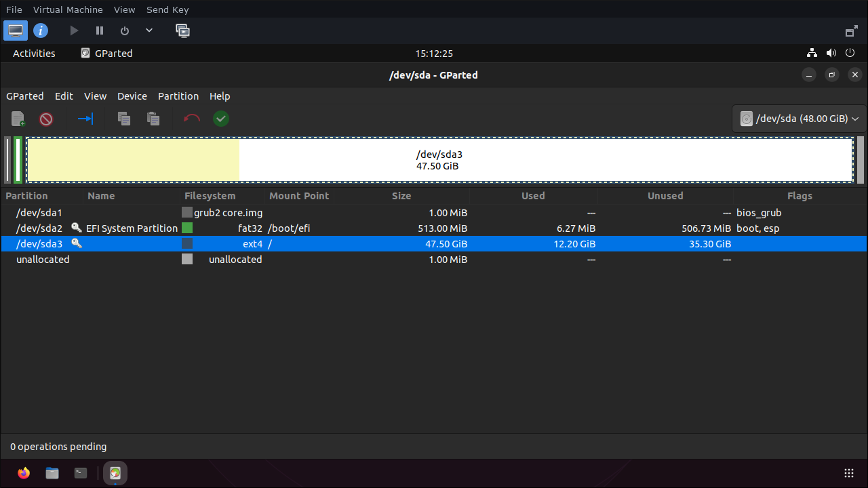The height and width of the screenshot is (488, 868).
Task: Open the system power tray icon
Action: click(x=850, y=54)
